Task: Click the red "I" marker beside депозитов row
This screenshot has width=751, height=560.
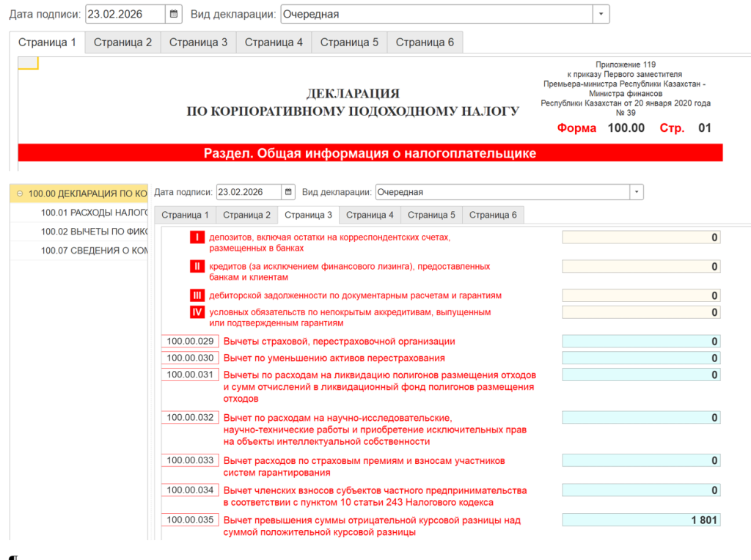Action: (197, 237)
